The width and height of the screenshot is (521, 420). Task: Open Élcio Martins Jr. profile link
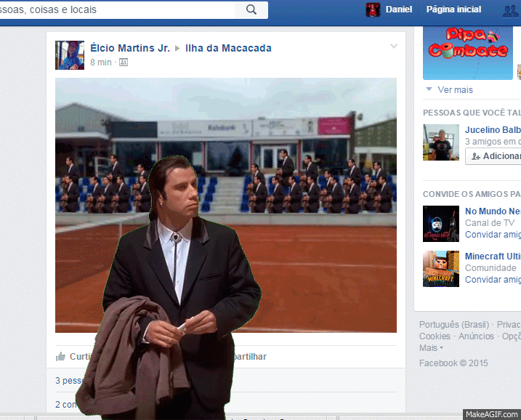click(x=130, y=48)
